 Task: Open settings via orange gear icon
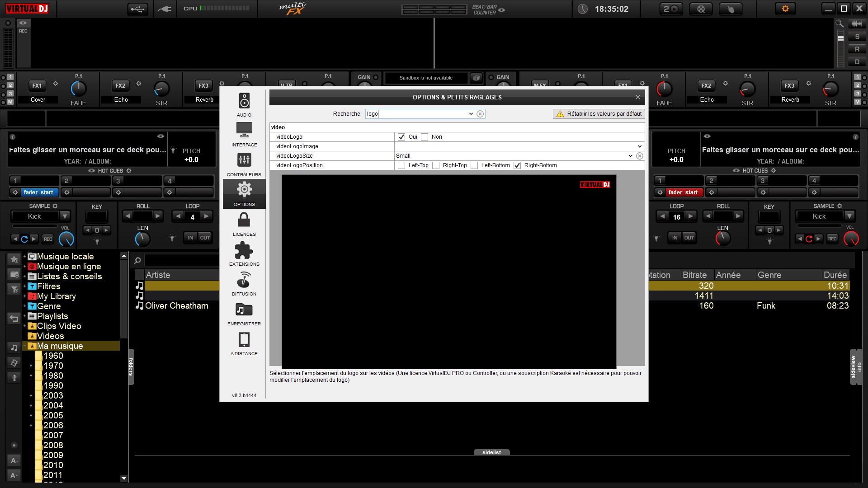click(x=785, y=9)
